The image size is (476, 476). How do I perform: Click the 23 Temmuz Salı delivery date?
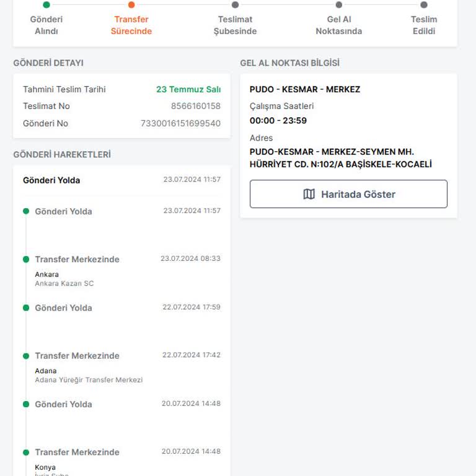188,89
